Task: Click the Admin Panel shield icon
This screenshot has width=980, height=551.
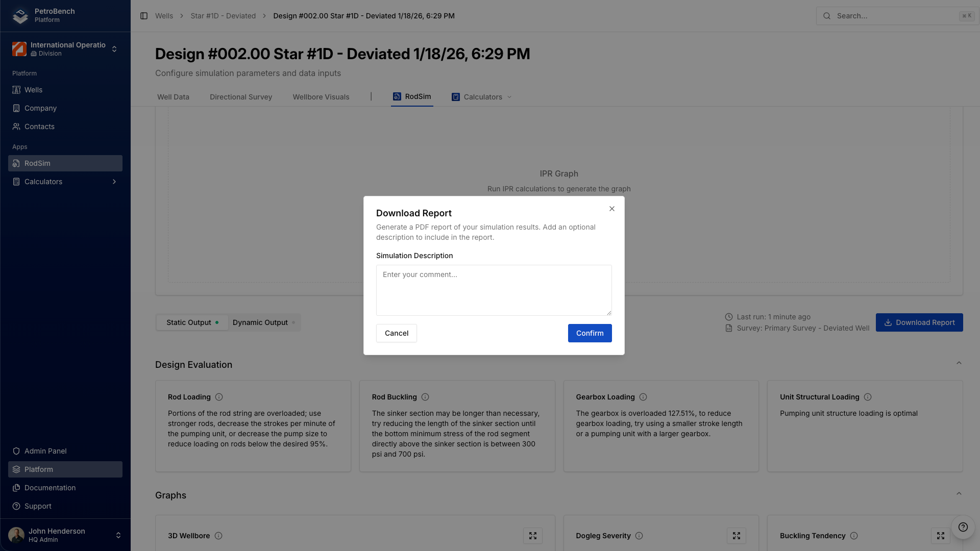Action: [x=16, y=451]
